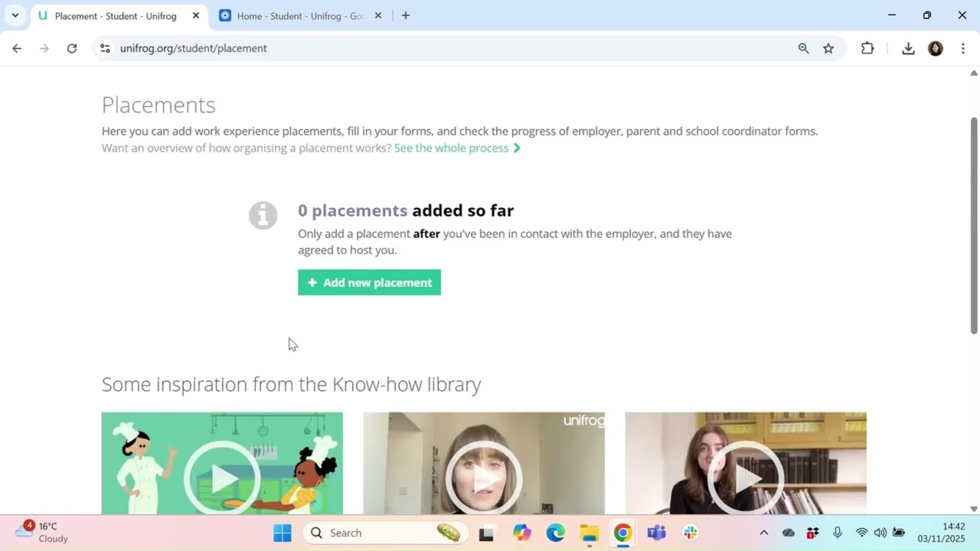Click "Some inspiration from the Know-how library" heading
This screenshot has height=551, width=980.
point(291,384)
